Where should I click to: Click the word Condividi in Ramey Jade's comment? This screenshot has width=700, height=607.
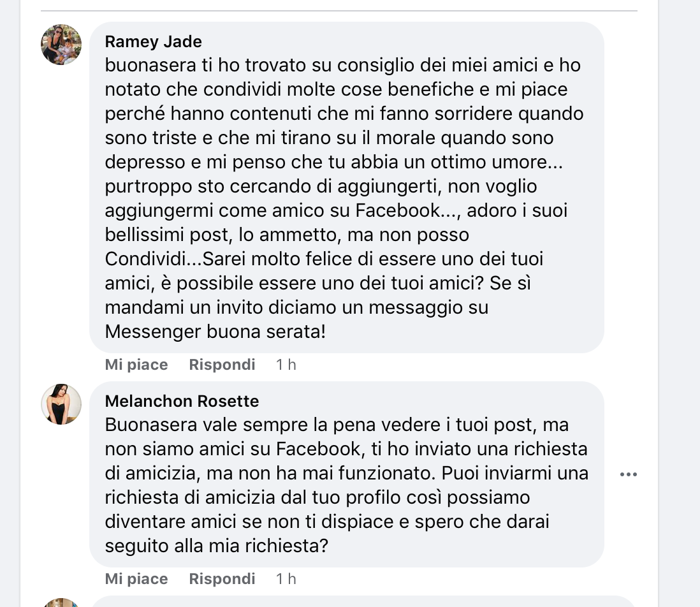click(143, 259)
